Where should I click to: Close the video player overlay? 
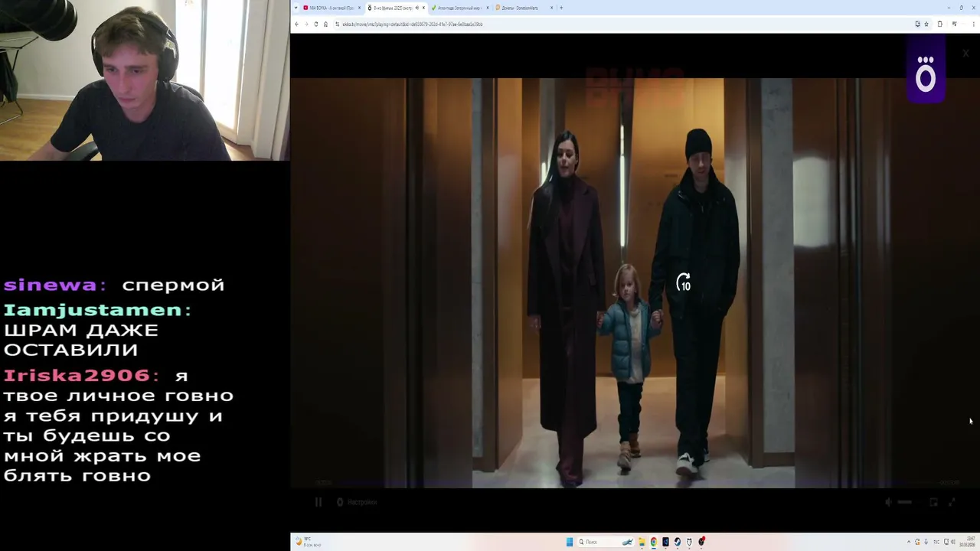click(965, 54)
